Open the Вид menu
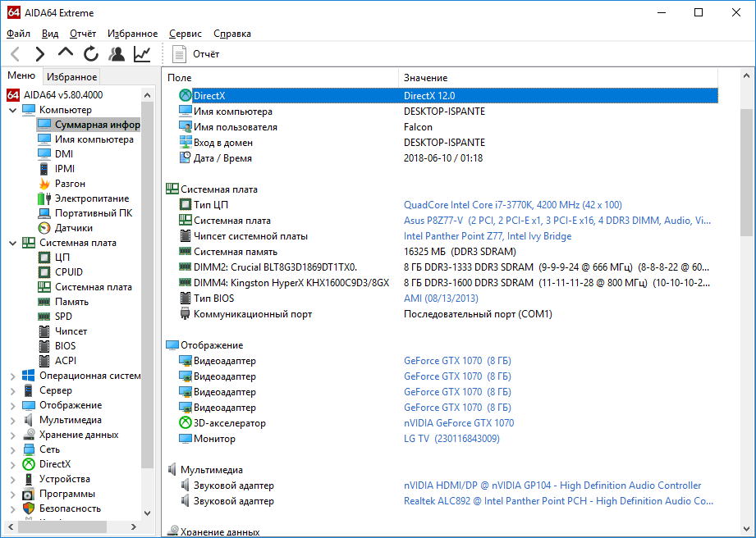The height and width of the screenshot is (538, 756). click(50, 34)
